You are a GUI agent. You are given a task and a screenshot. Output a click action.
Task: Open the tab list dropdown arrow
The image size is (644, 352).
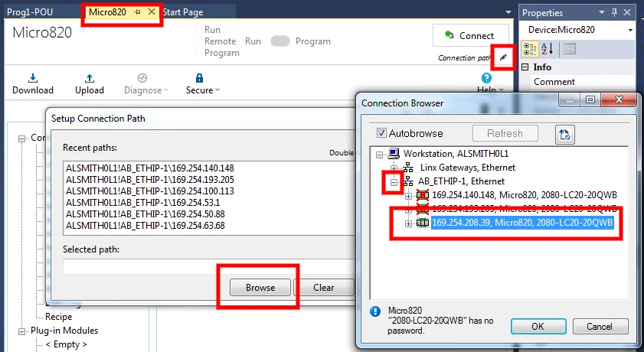point(508,12)
